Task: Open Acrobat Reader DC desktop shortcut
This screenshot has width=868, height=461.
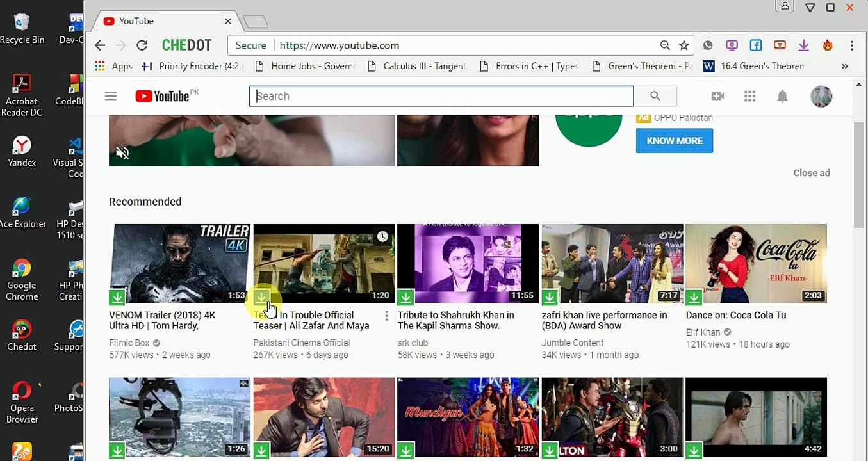Action: (x=22, y=96)
